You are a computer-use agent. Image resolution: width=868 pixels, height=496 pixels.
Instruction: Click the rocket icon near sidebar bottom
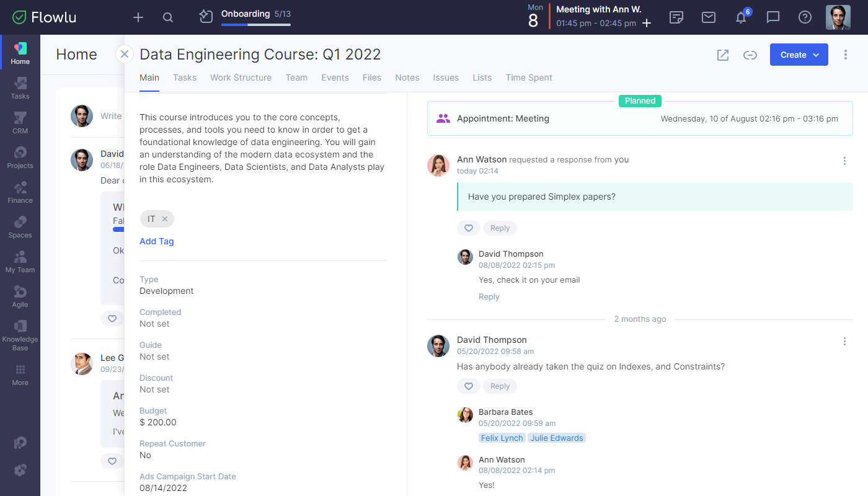click(x=20, y=443)
